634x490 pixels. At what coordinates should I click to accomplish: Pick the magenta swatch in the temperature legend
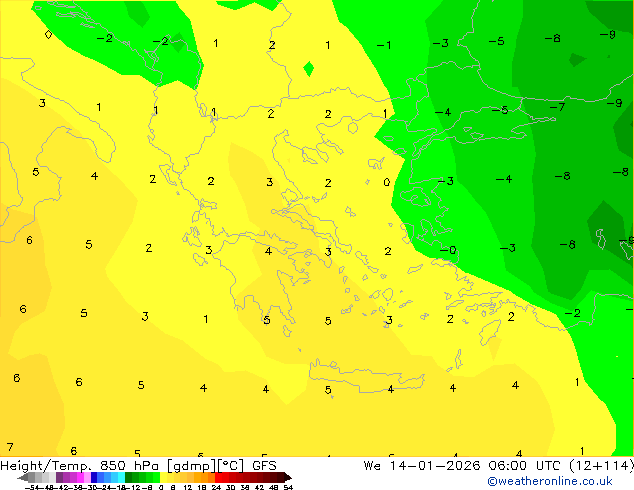click(80, 477)
